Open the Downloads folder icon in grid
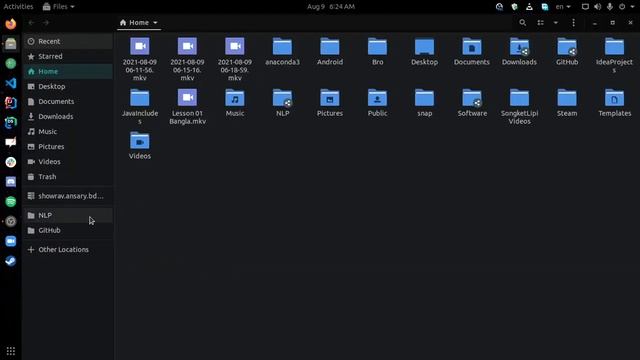 pyautogui.click(x=519, y=51)
